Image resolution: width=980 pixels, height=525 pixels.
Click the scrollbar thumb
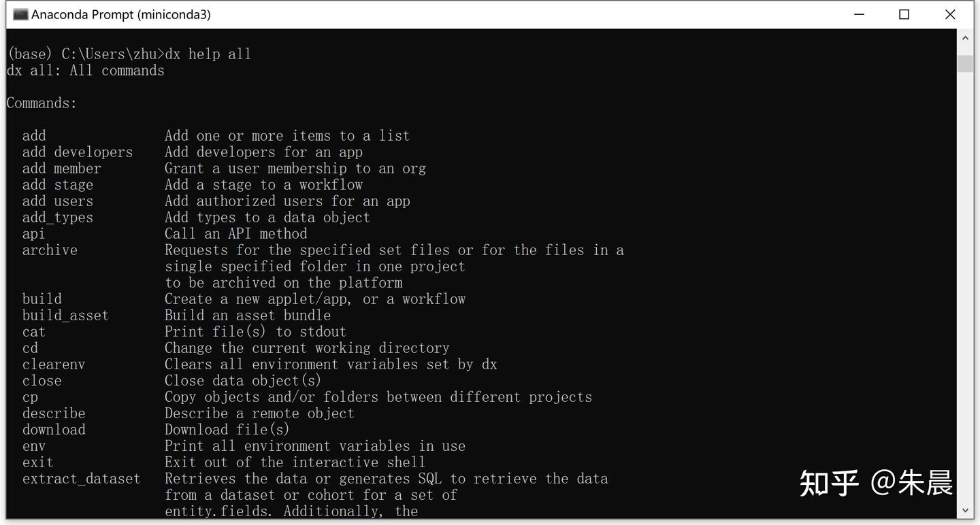[965, 63]
